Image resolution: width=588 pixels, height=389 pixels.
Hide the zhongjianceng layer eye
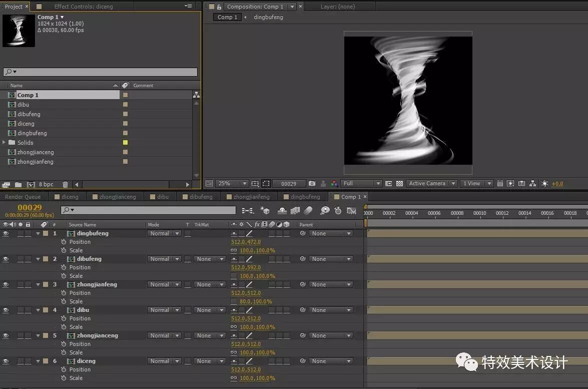6,335
